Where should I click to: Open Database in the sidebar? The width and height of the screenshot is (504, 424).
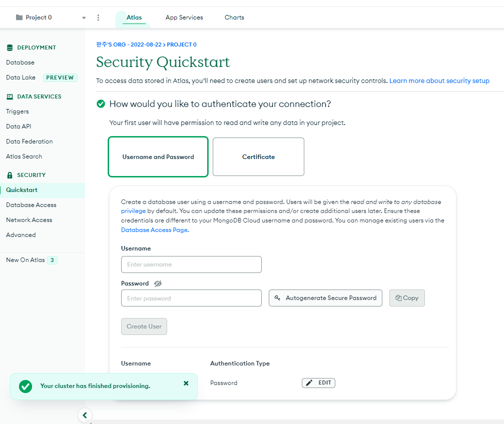[20, 62]
